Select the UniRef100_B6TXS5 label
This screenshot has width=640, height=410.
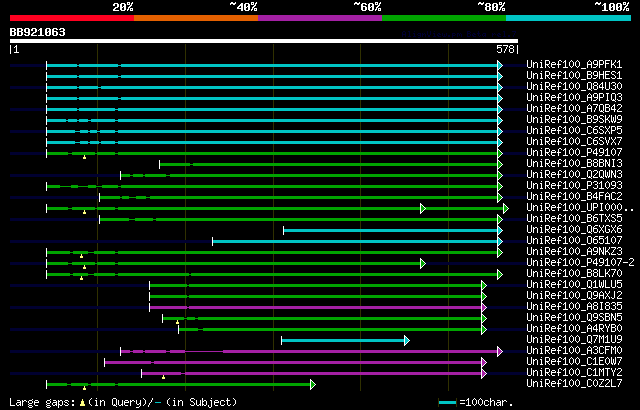tap(574, 219)
